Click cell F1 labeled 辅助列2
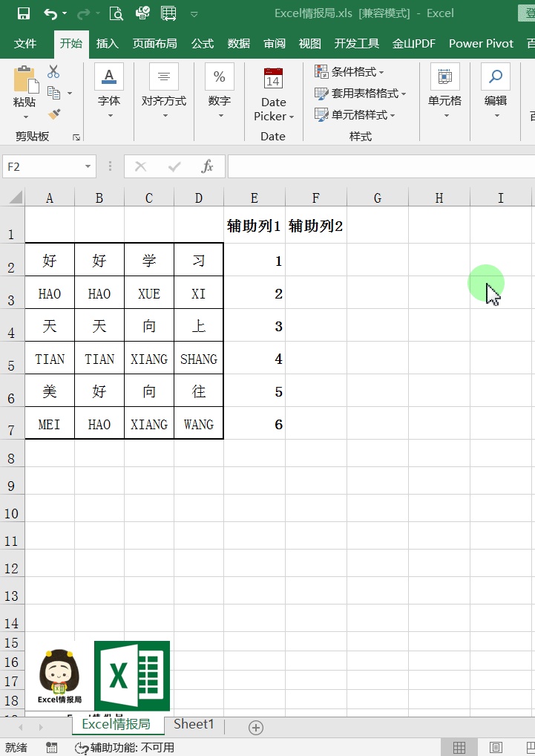The width and height of the screenshot is (535, 756). pos(316,225)
